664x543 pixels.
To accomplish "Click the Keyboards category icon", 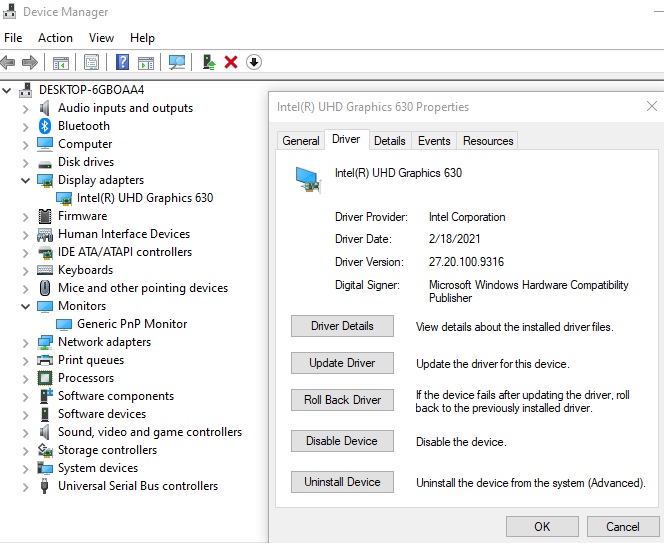I will pos(45,270).
